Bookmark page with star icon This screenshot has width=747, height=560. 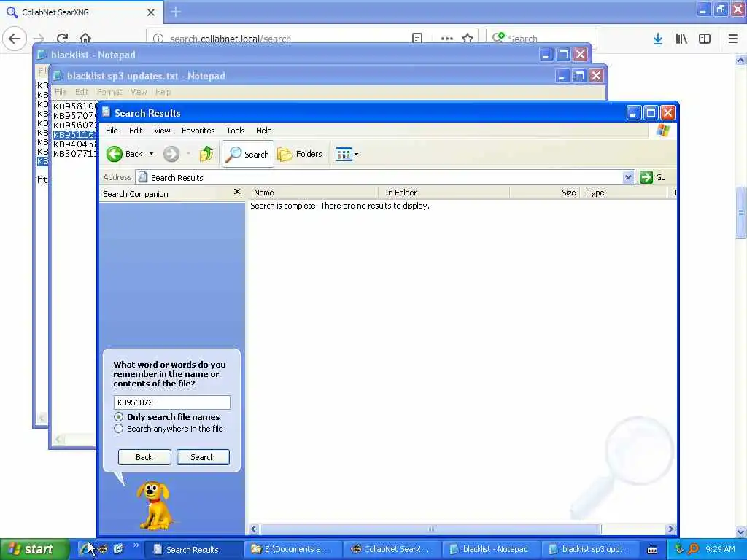(468, 38)
